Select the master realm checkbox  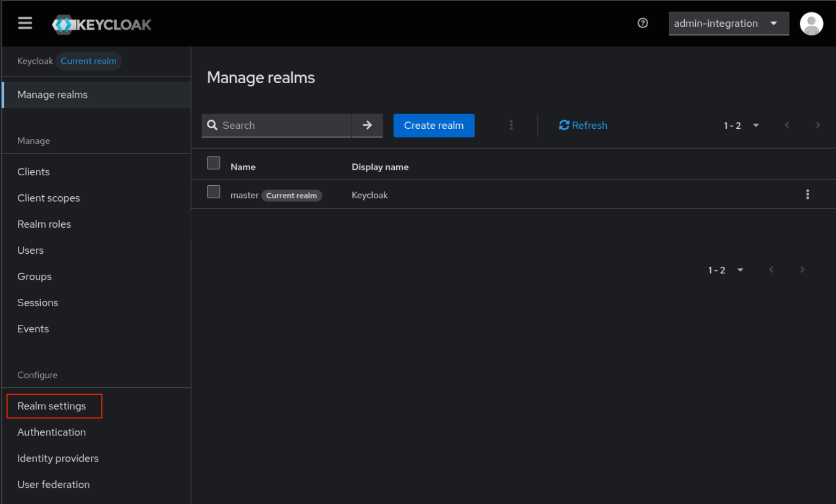(x=214, y=192)
